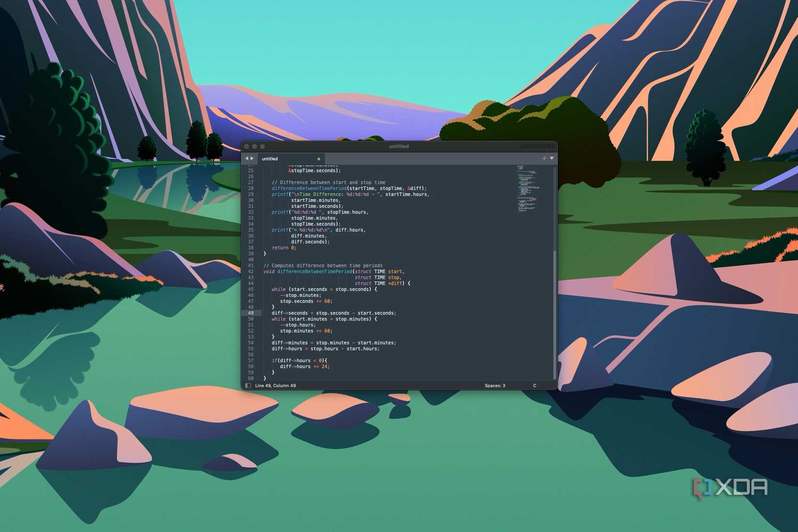Viewport: 798px width, 532px height.
Task: Click "&stopTime.seconds);" on line 25
Action: pyautogui.click(x=314, y=171)
